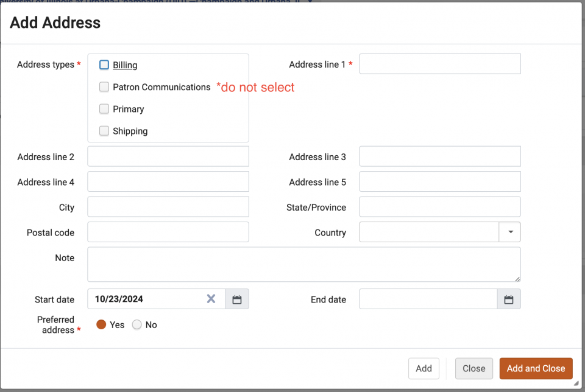Toggle the Patron Communications checkbox
Viewport: 585px width, 392px height.
pyautogui.click(x=104, y=87)
